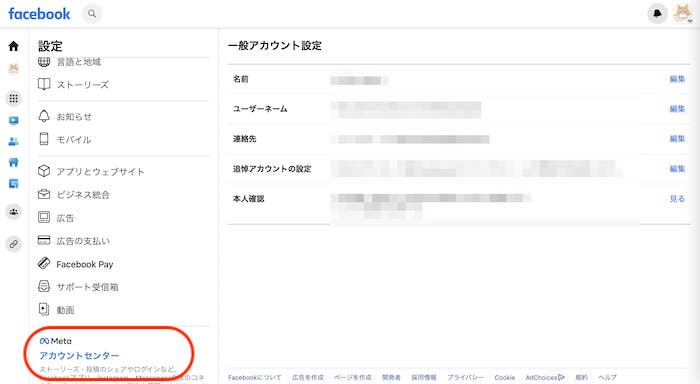Screen dimensions: 700x384
Task: Open footer link Cookie
Action: (504, 377)
